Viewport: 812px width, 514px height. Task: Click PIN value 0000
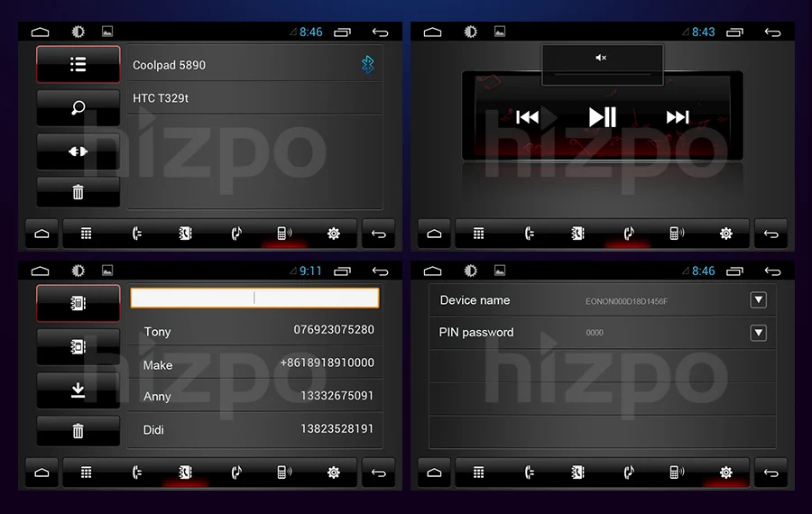pos(595,333)
